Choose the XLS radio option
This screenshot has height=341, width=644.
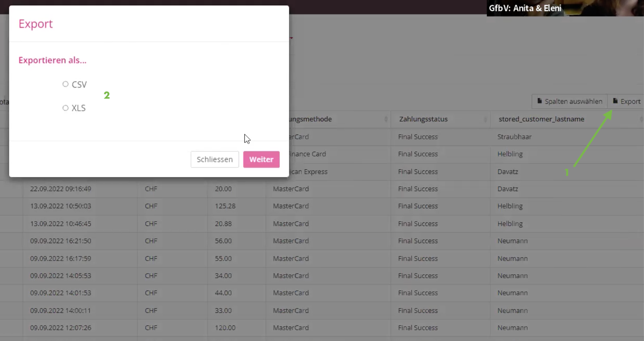(66, 108)
